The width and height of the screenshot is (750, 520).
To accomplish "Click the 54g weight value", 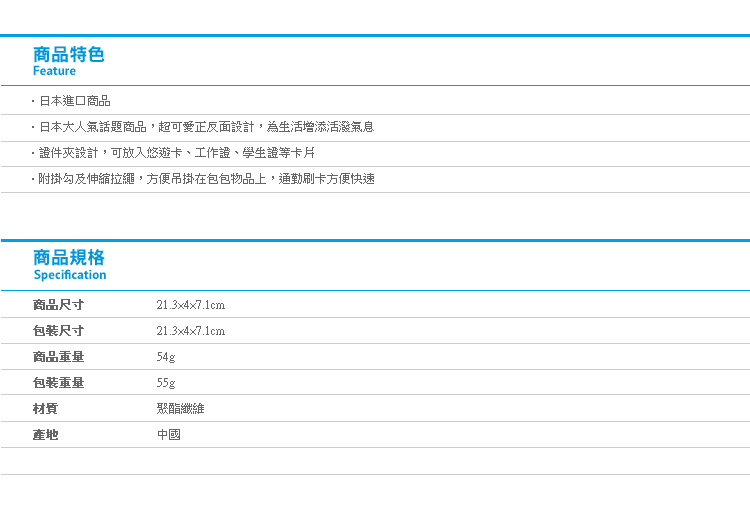I will click(x=166, y=357).
